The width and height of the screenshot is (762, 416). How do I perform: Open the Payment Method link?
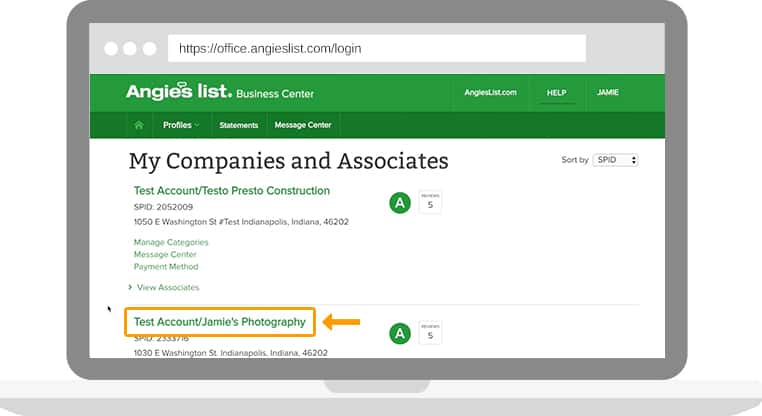(166, 266)
